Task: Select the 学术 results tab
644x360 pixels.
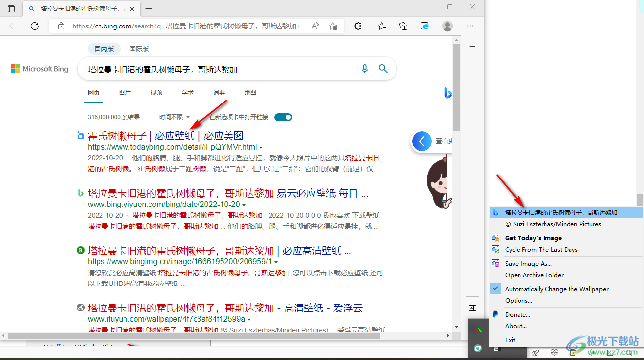Action: click(188, 92)
